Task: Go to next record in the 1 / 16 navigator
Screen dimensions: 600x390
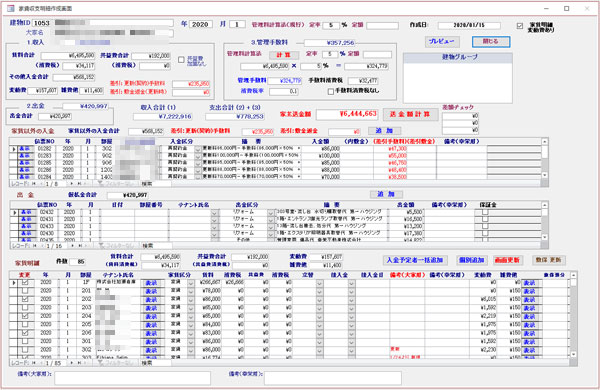Action: click(73, 246)
